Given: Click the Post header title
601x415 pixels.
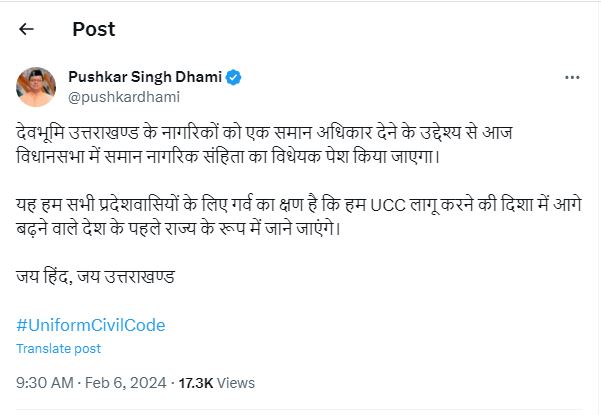Looking at the screenshot, I should (94, 30).
